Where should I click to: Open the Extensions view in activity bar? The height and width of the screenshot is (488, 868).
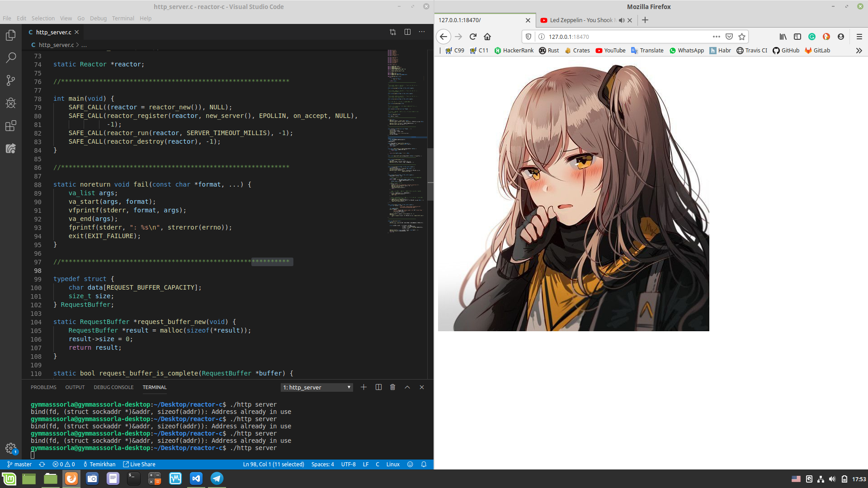pyautogui.click(x=11, y=126)
